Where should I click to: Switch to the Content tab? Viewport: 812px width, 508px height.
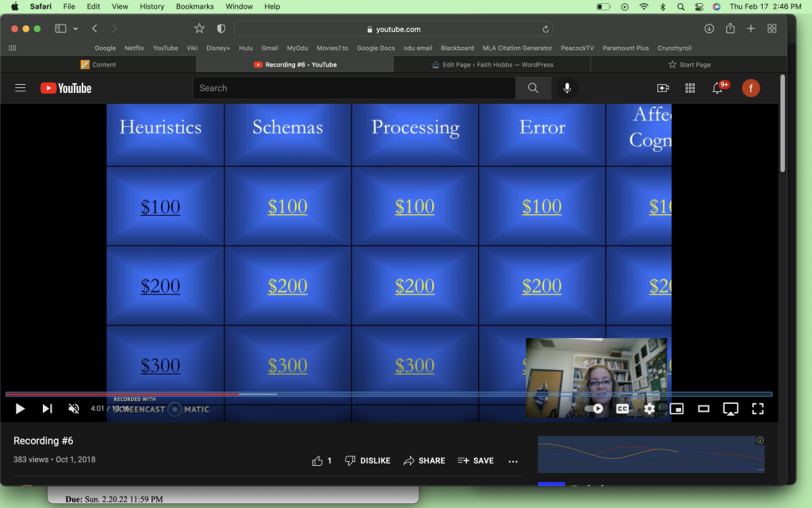coord(98,64)
